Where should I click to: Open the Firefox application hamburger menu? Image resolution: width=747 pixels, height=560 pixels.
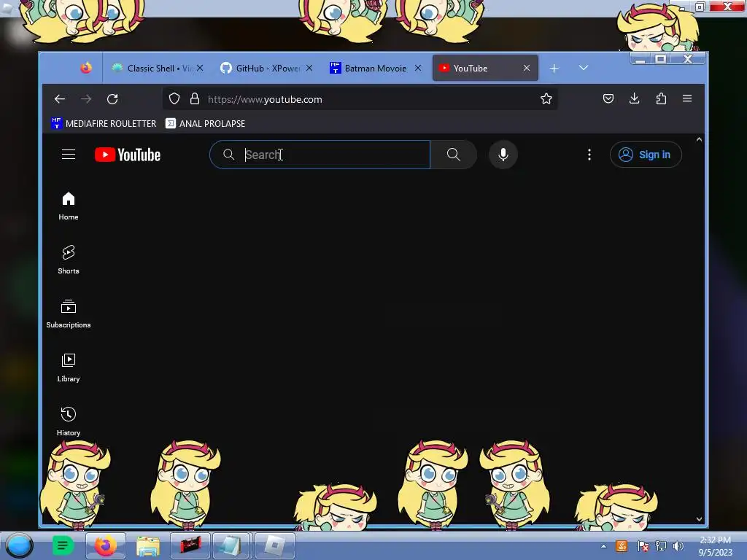[x=687, y=98]
